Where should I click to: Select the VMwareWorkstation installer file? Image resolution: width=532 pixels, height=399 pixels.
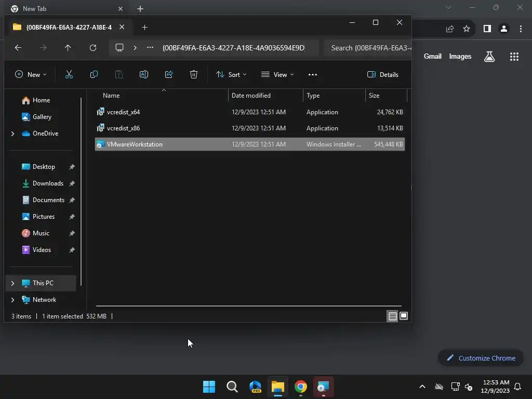tap(250, 144)
